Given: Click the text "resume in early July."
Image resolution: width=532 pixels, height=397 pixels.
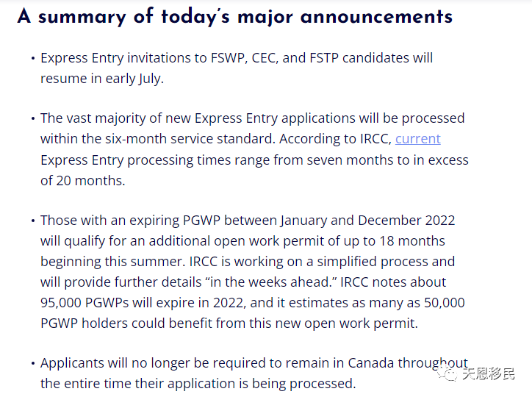Looking at the screenshot, I should 102,79.
